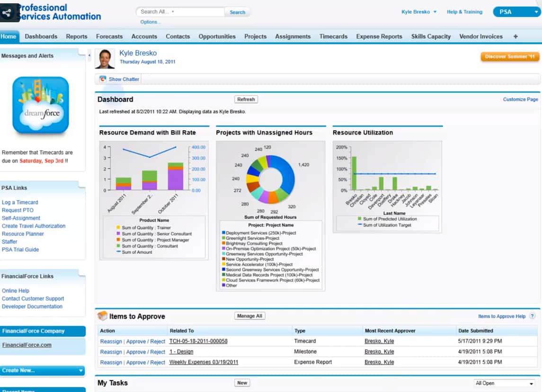542x392 pixels.
Task: Navigate to the Projects tab
Action: tap(256, 36)
